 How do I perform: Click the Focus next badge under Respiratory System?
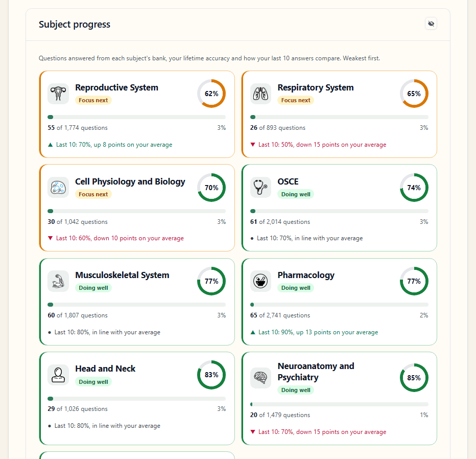coord(296,100)
